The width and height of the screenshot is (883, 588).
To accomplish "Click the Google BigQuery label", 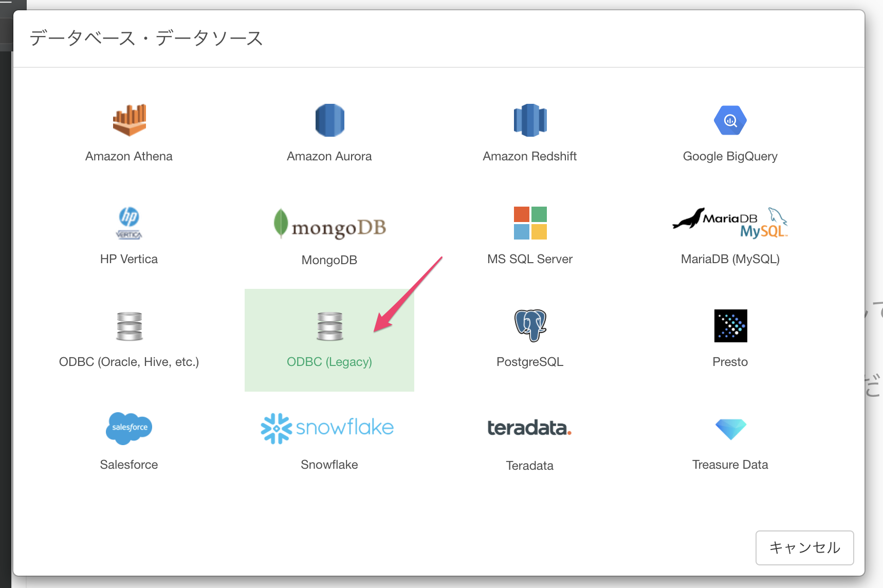I will (x=730, y=156).
